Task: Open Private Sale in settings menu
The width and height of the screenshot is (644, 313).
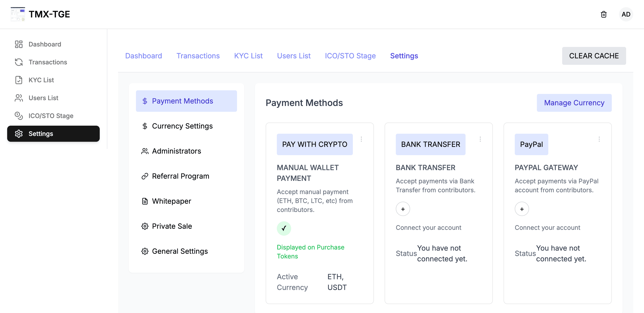Action: [186, 226]
